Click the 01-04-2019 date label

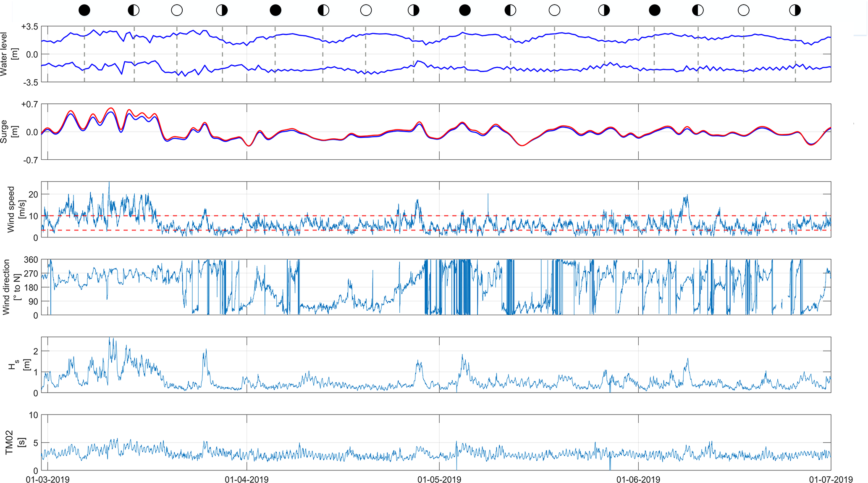[x=247, y=479]
